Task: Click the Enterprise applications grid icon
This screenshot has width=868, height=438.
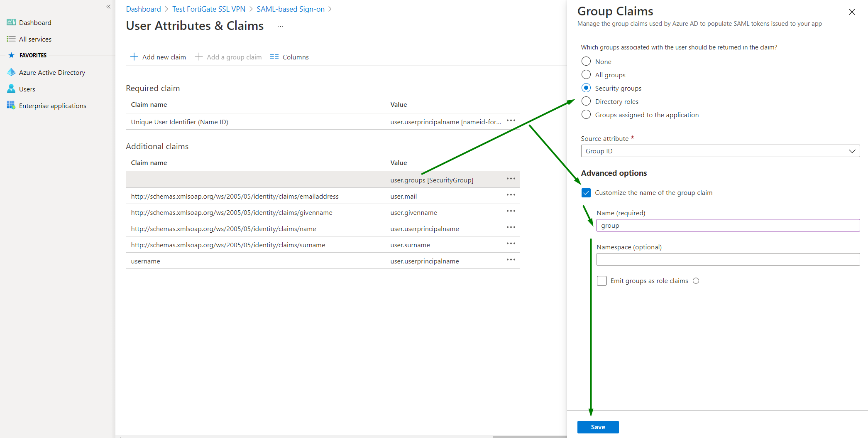Action: tap(11, 106)
